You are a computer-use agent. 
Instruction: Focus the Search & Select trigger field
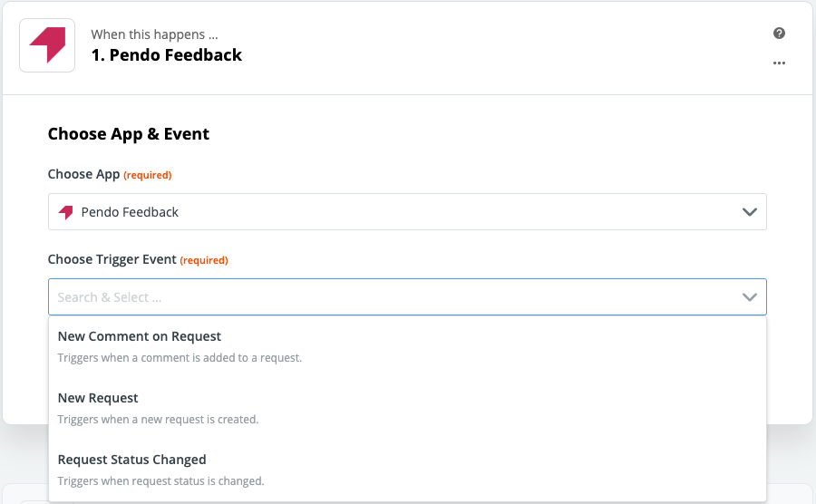(x=407, y=297)
